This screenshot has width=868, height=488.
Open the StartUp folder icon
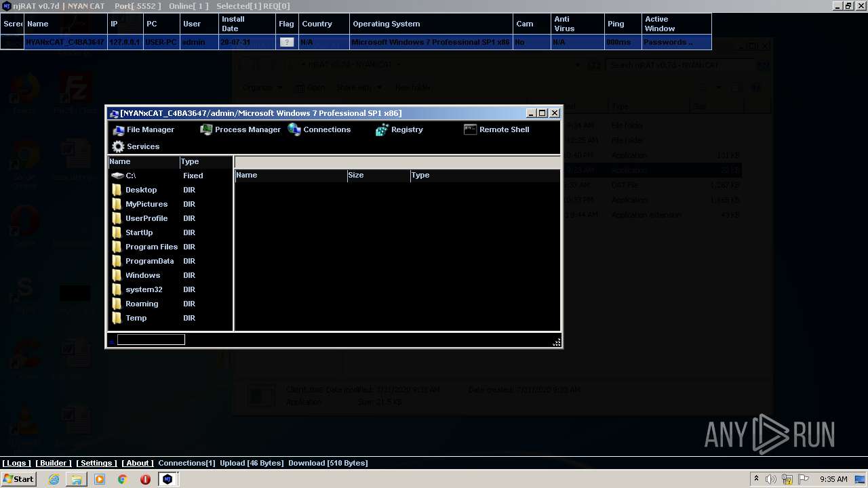[117, 232]
